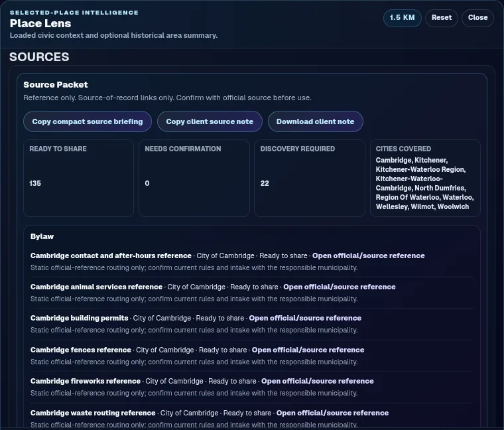
Task: Open official link for Cambridge fireworks reference
Action: pyautogui.click(x=317, y=381)
